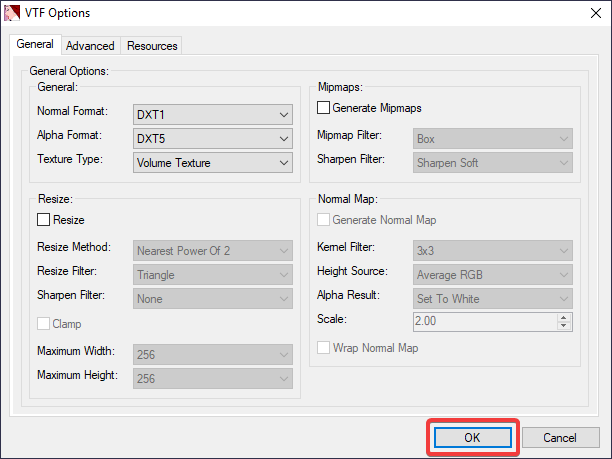This screenshot has width=612, height=459.
Task: Open the Normal Format dropdown
Action: pos(213,115)
